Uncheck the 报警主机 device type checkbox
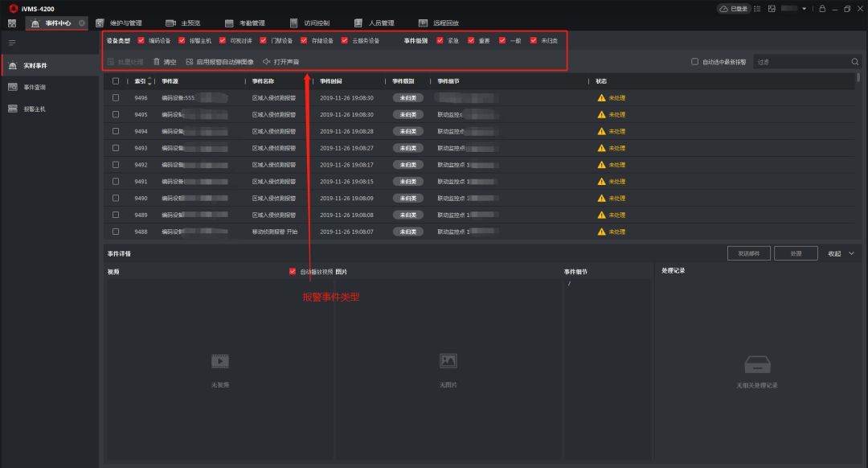The width and height of the screenshot is (868, 468). pos(182,40)
